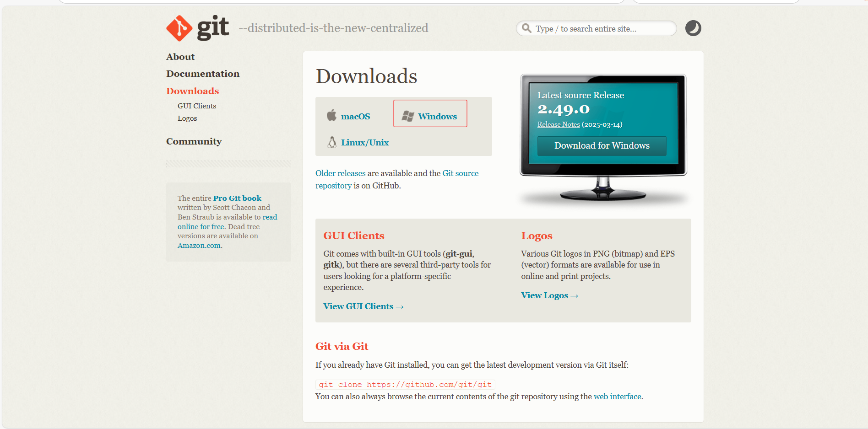Toggle dark mode with the moon icon

point(693,28)
